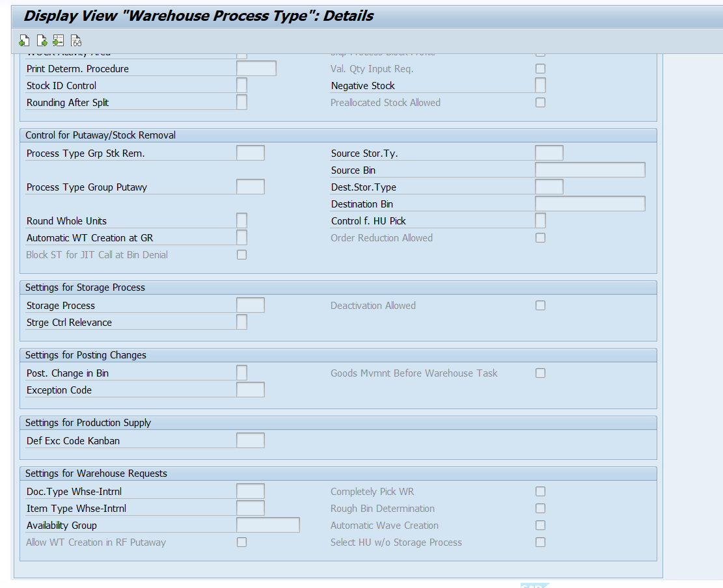
Task: Check Automatic Wave Creation box
Action: pos(540,526)
